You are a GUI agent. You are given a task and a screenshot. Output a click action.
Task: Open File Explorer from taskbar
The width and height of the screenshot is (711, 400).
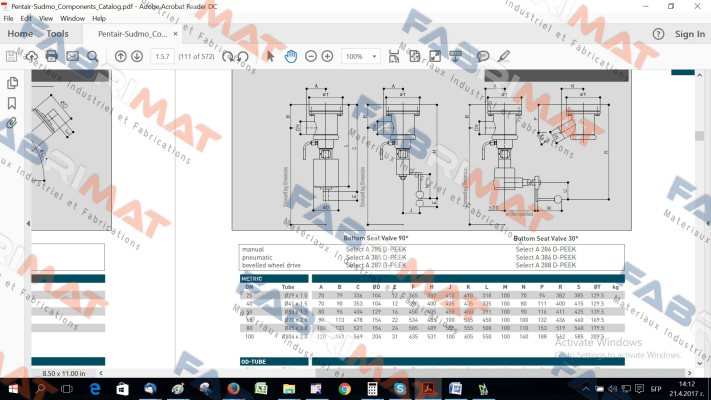(x=288, y=389)
